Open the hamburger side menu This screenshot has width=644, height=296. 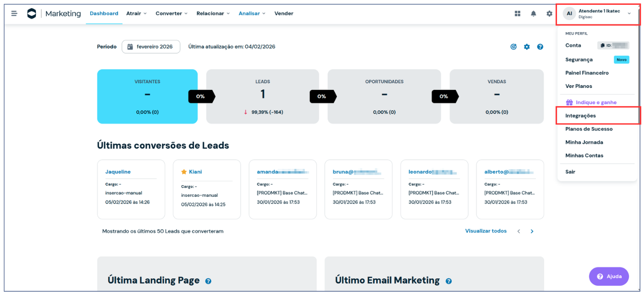[x=14, y=13]
